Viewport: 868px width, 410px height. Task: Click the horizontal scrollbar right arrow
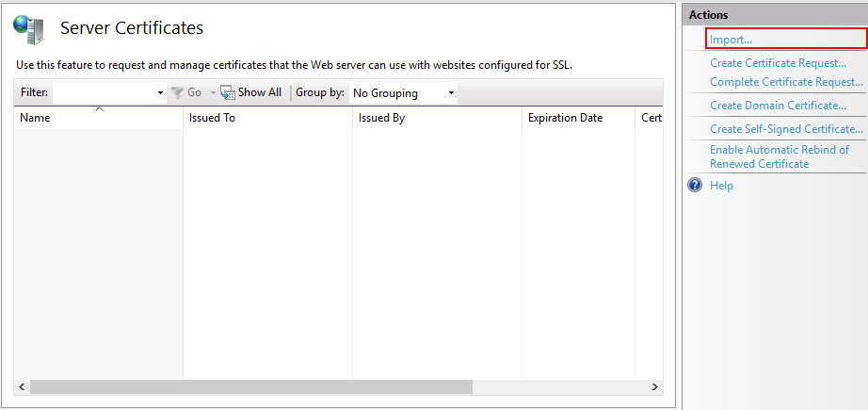click(655, 387)
